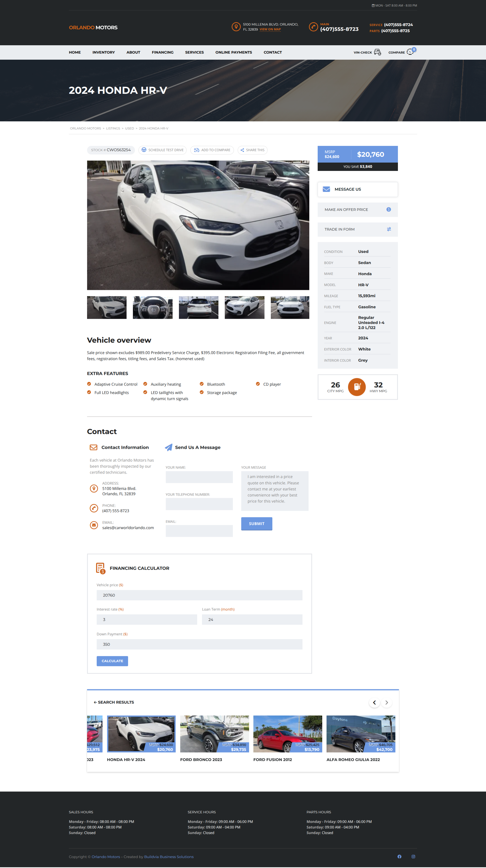Click Schedule Test Drive button
The image size is (486, 868).
pyautogui.click(x=163, y=150)
